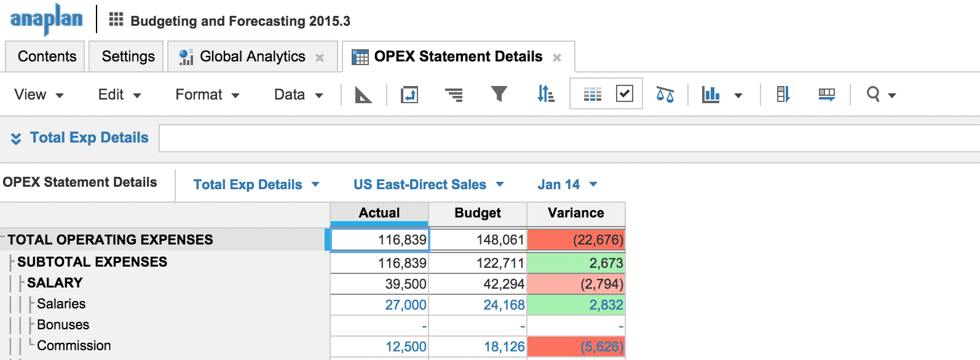The height and width of the screenshot is (360, 980).
Task: Open the US East-Direct Sales page selector
Action: (429, 184)
